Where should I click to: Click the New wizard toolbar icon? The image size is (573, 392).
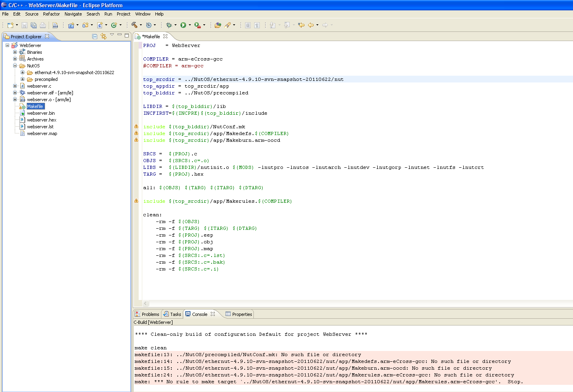pos(10,25)
